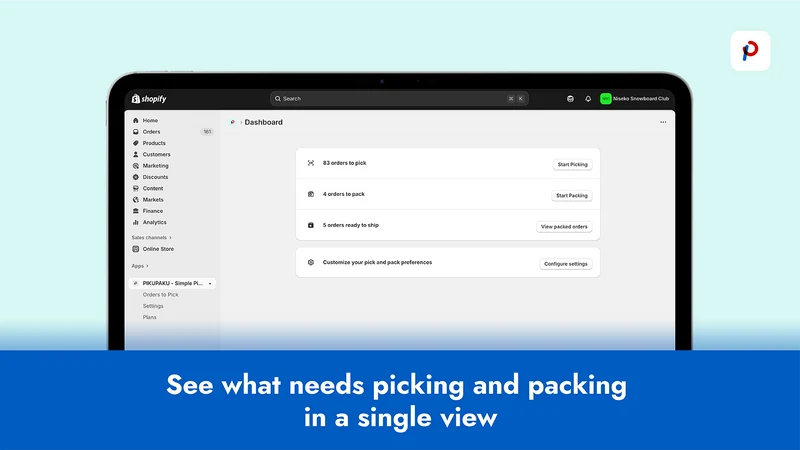Viewport: 800px width, 450px height.
Task: Open the Finance section
Action: pos(153,211)
